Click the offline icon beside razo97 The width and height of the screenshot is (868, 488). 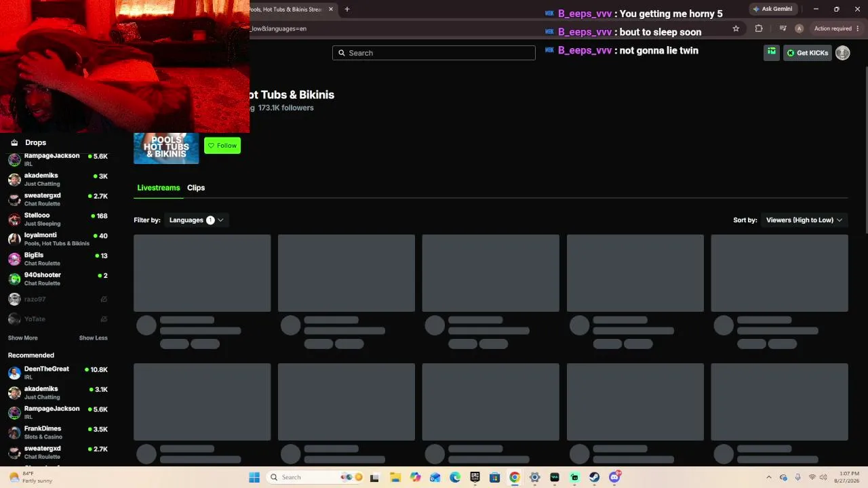click(x=104, y=299)
